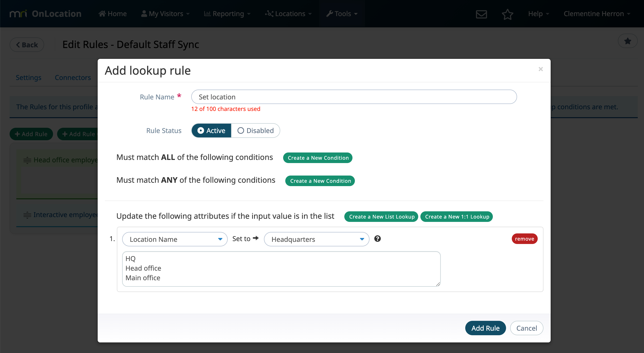Close the Add lookup rule dialog
This screenshot has height=353, width=644.
[541, 69]
